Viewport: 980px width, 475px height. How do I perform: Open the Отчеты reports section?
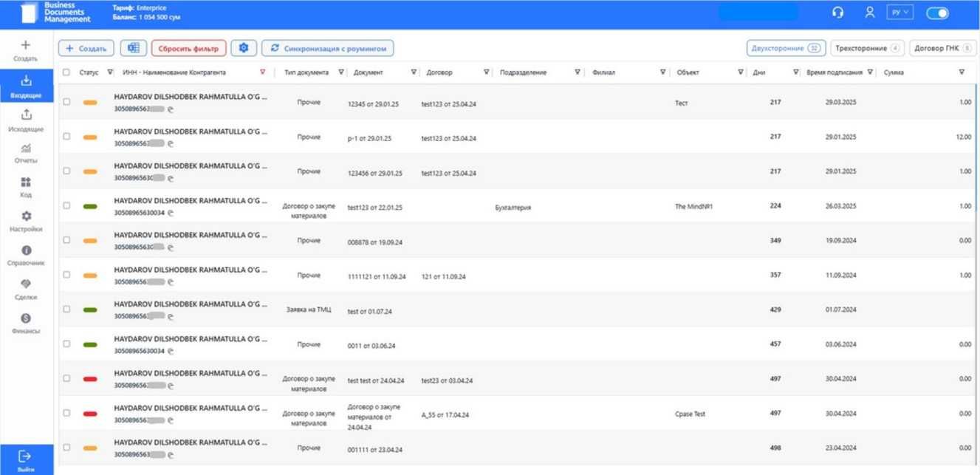(26, 154)
